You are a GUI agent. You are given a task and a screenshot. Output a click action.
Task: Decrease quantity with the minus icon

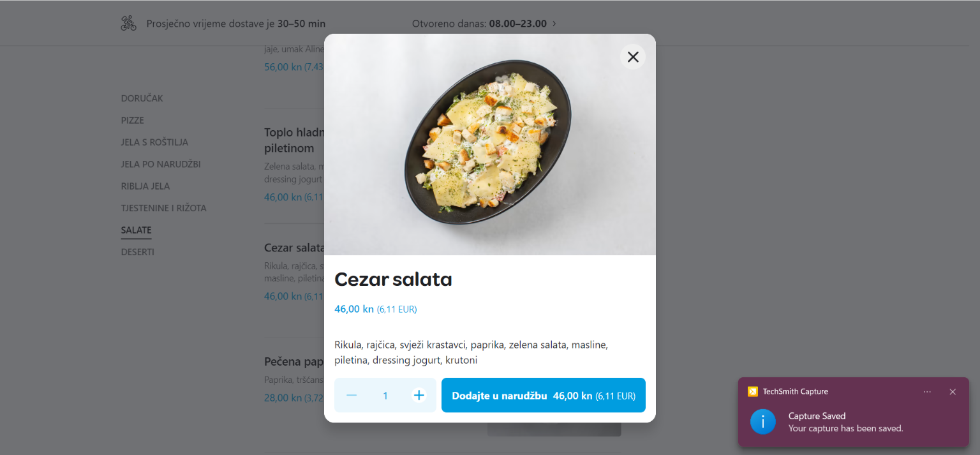point(352,396)
